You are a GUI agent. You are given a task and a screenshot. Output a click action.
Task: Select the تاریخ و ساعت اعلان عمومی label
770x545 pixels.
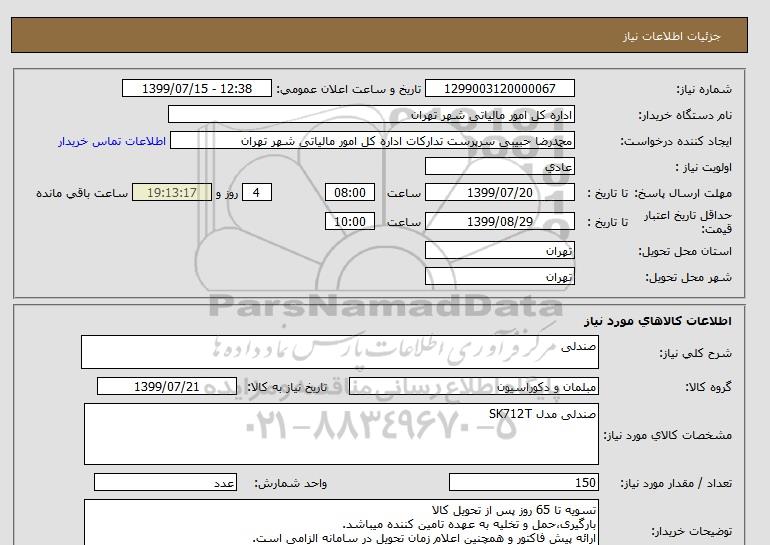coord(349,89)
